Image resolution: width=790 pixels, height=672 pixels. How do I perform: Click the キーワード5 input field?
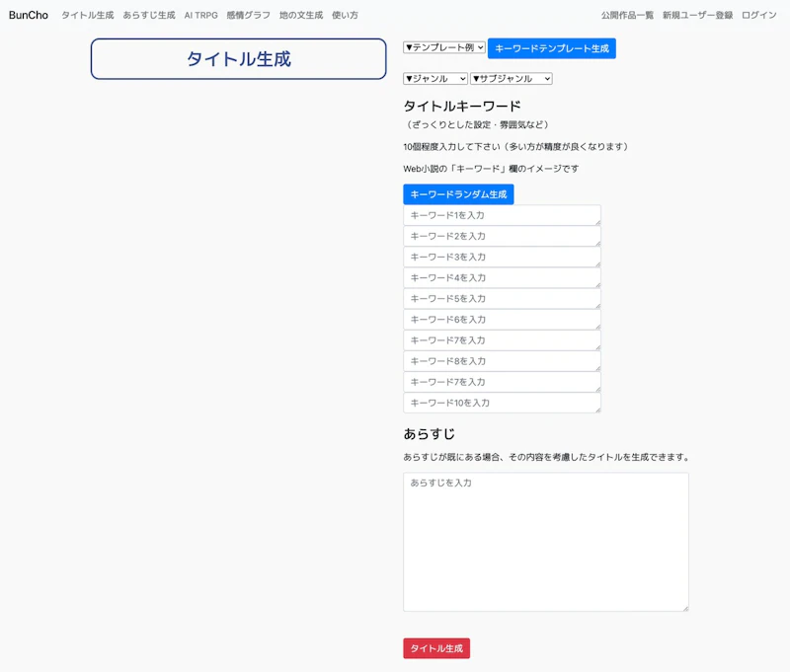click(x=502, y=298)
